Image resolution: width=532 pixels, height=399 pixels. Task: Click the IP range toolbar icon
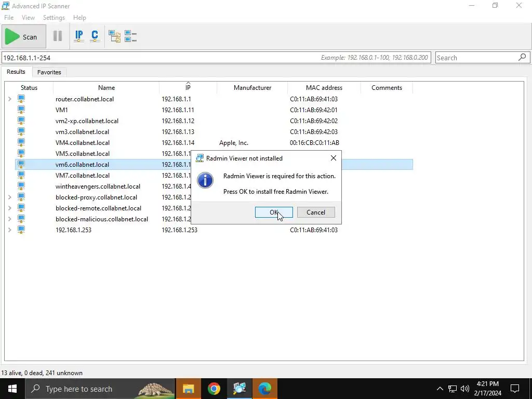[79, 36]
